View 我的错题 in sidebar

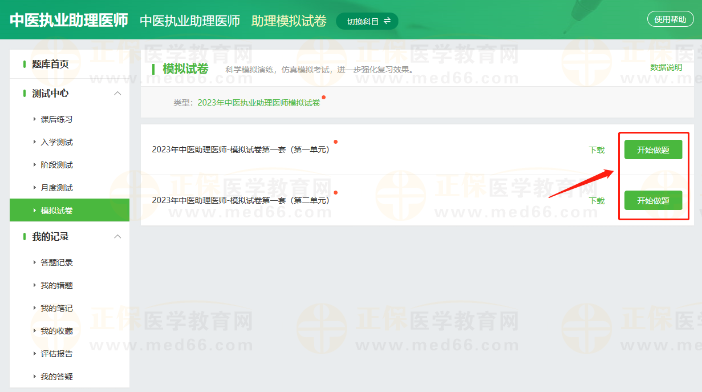56,285
